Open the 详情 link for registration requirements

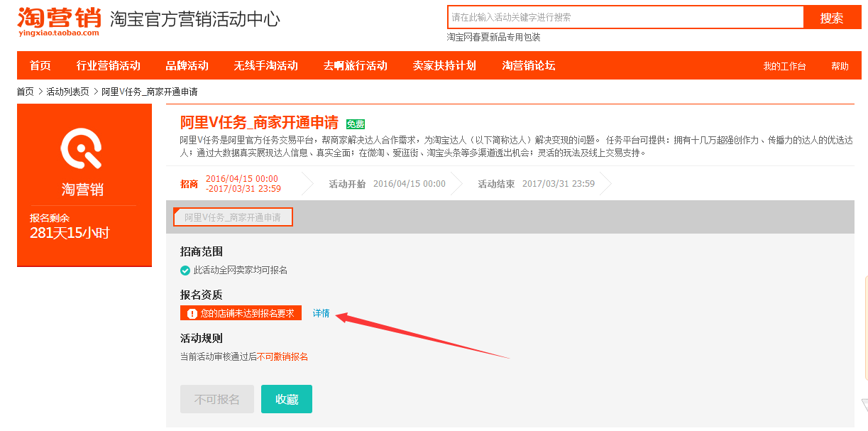tap(322, 313)
